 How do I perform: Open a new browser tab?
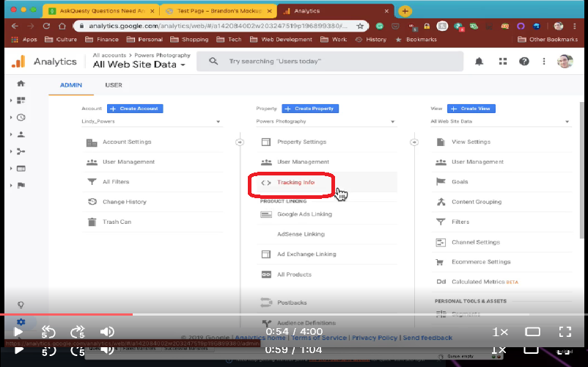(x=405, y=11)
